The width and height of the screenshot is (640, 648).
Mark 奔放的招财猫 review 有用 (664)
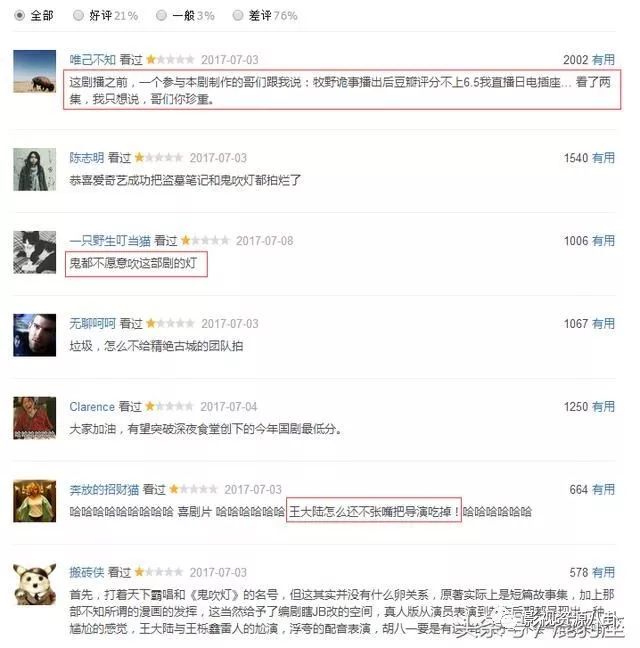click(603, 490)
